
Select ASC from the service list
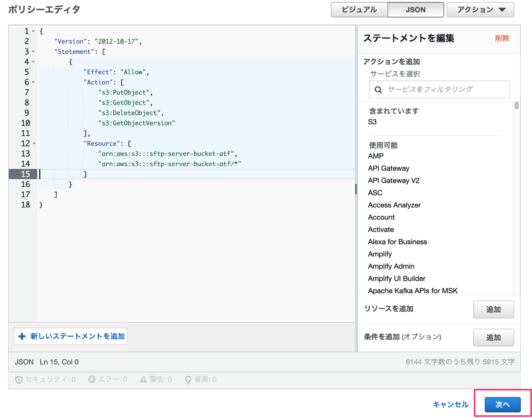pyautogui.click(x=375, y=193)
